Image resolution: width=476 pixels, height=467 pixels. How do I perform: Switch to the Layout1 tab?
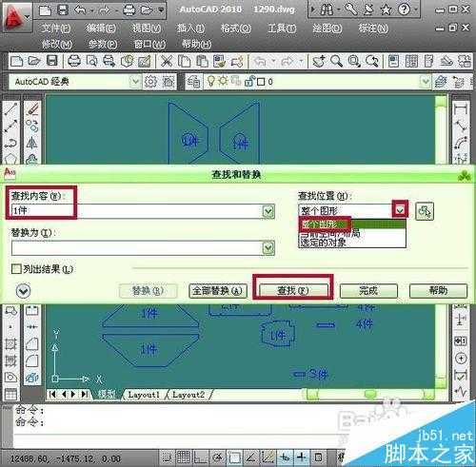pos(144,395)
